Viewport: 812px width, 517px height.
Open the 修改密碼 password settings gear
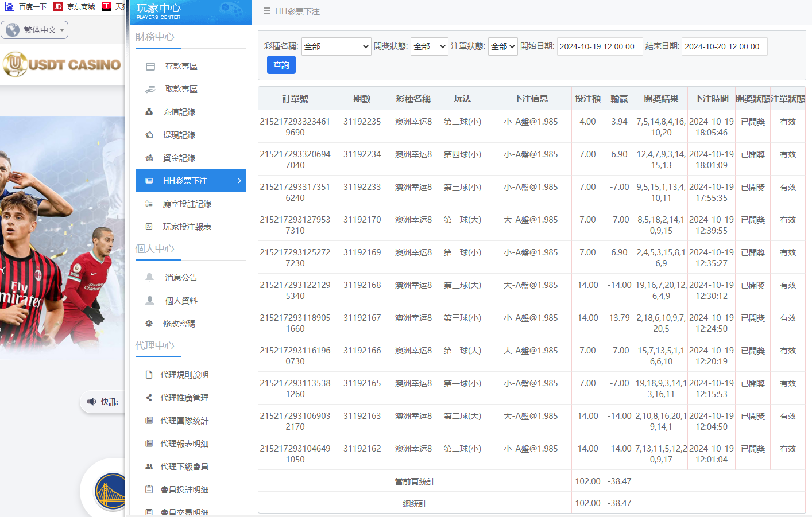(150, 323)
